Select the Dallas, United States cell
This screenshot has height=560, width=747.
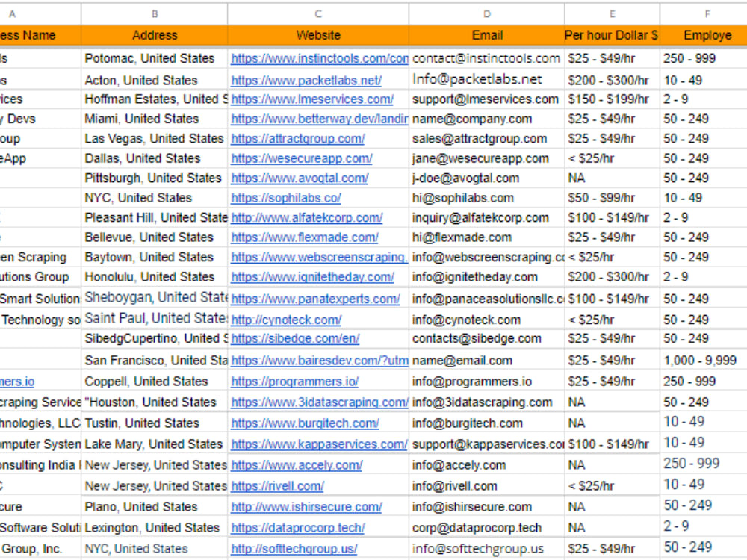pyautogui.click(x=155, y=158)
